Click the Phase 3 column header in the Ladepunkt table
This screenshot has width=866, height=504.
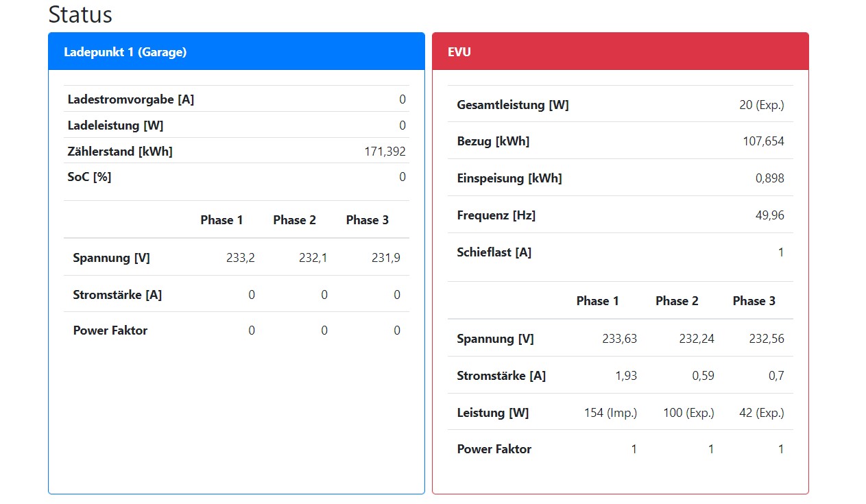point(367,220)
